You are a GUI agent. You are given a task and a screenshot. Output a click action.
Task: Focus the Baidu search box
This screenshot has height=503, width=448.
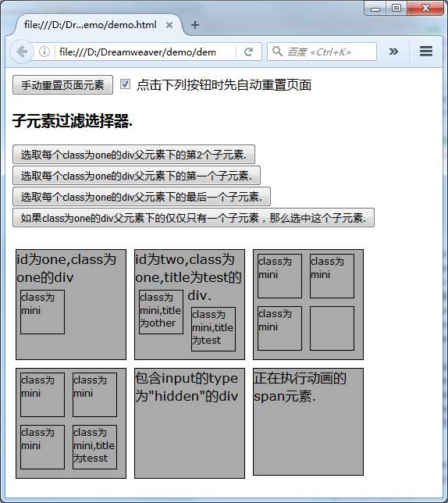tap(322, 52)
